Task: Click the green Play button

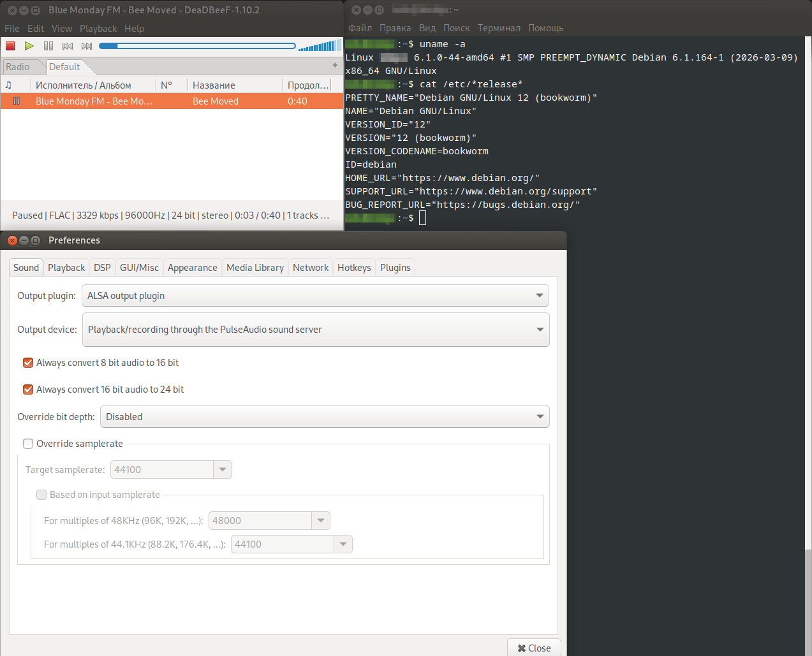Action: click(x=29, y=46)
